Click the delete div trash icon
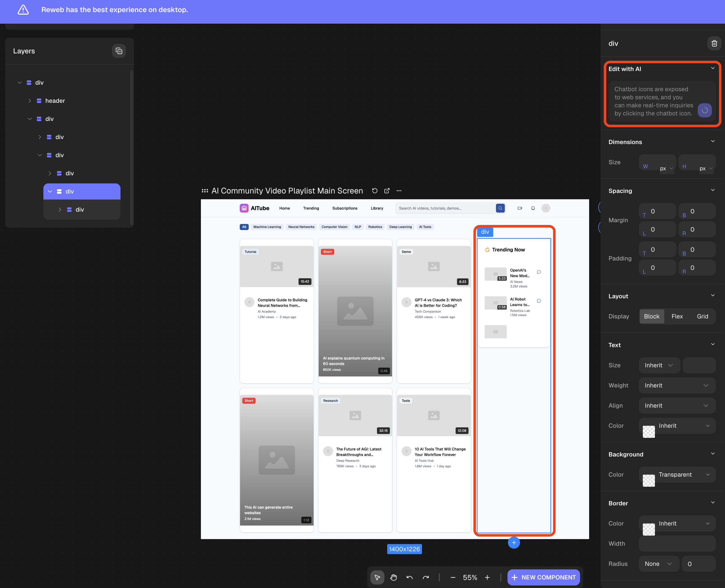Screen dimensions: 725x588 (x=714, y=43)
